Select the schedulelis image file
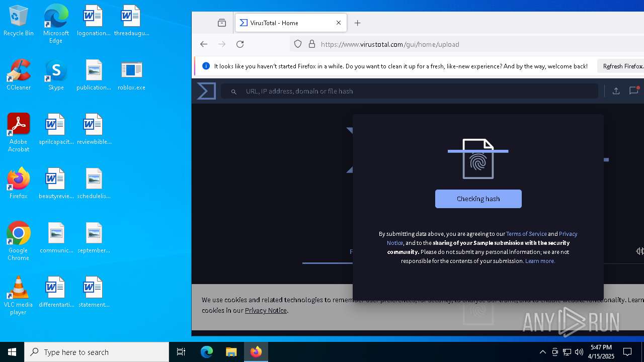Image resolution: width=644 pixels, height=362 pixels. coord(94,184)
